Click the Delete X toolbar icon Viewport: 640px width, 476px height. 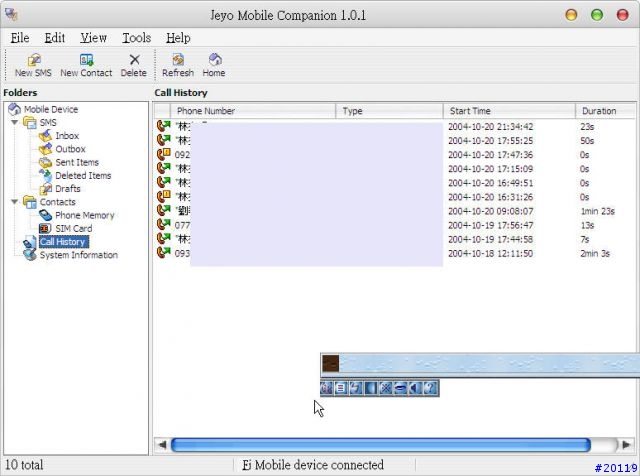134,66
